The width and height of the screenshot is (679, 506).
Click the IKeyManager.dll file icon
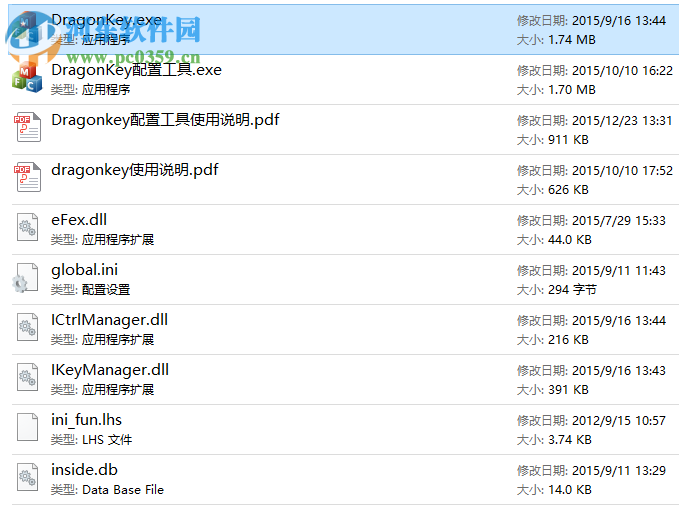[x=28, y=377]
